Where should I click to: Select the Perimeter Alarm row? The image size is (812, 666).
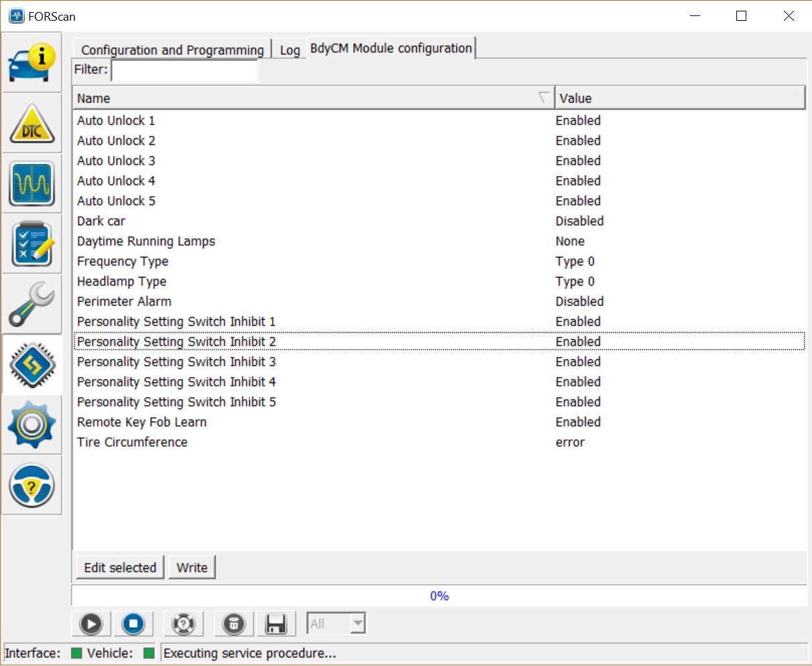[x=439, y=302]
